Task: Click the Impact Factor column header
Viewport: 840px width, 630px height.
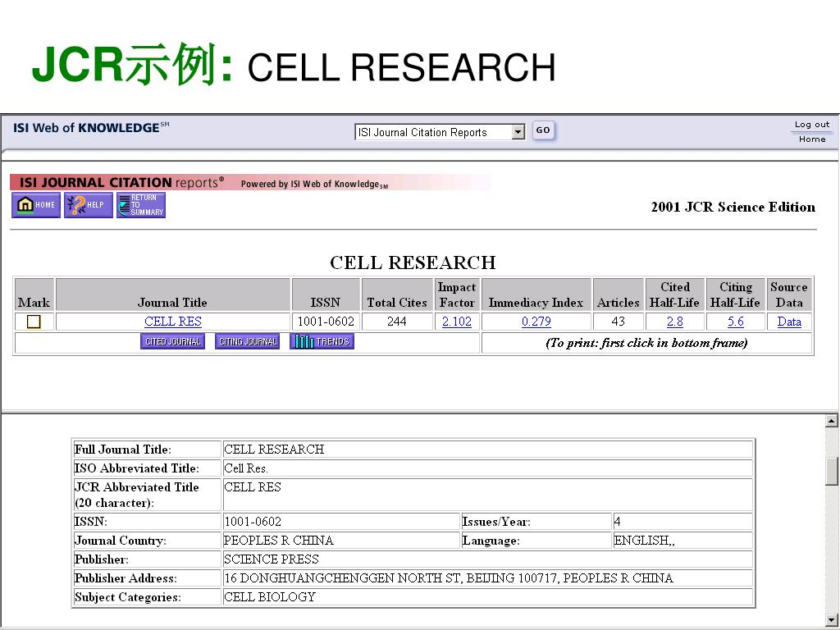Action: click(457, 295)
